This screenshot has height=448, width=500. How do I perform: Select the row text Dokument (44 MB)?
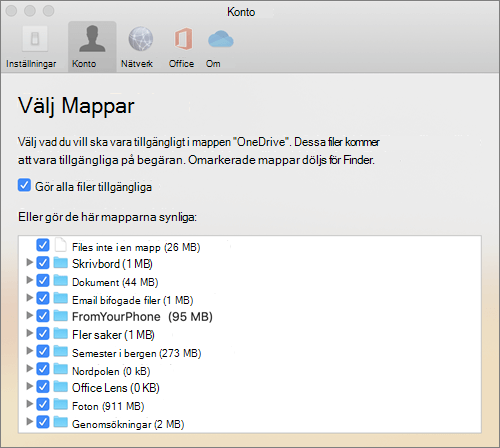tap(115, 282)
